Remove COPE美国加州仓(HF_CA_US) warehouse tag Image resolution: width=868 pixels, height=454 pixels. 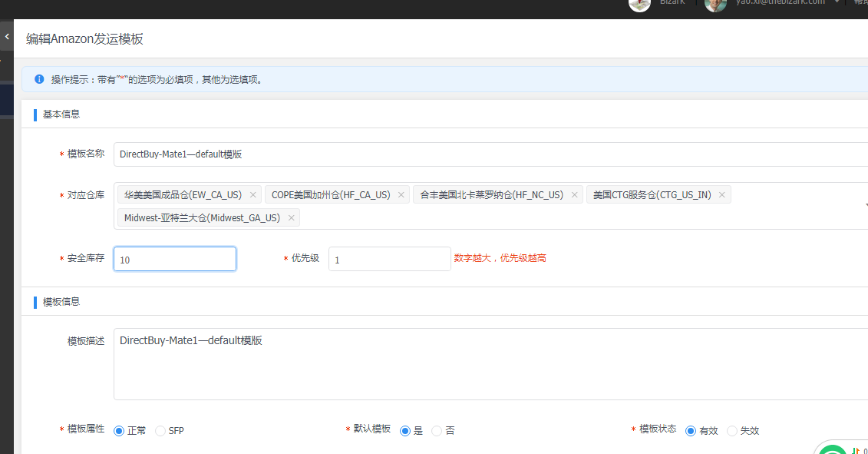401,194
